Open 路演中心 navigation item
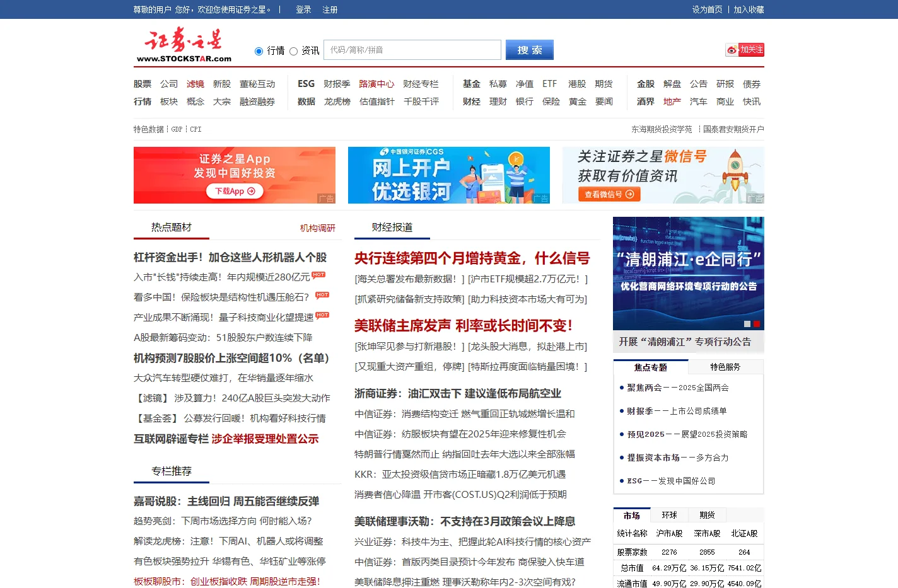The height and width of the screenshot is (588, 898). coord(376,84)
